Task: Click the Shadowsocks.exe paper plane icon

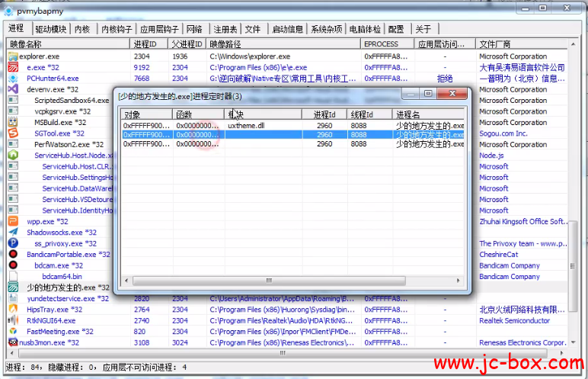Action: (x=13, y=232)
